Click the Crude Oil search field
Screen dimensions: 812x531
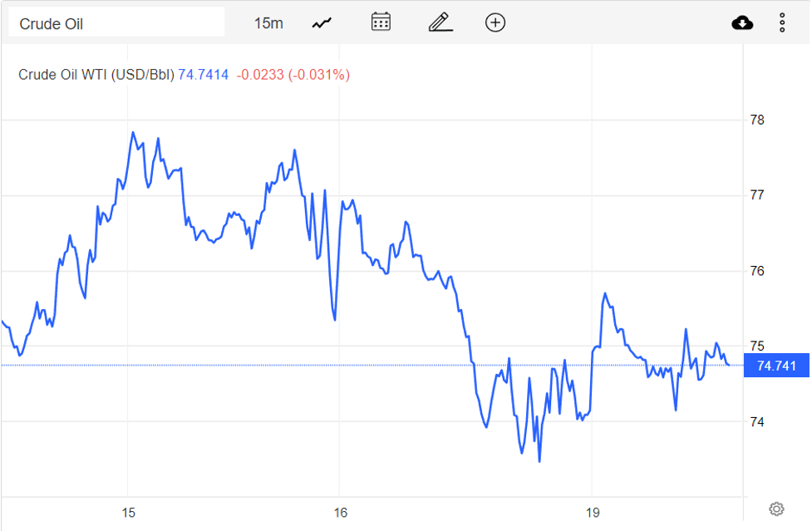pyautogui.click(x=116, y=23)
